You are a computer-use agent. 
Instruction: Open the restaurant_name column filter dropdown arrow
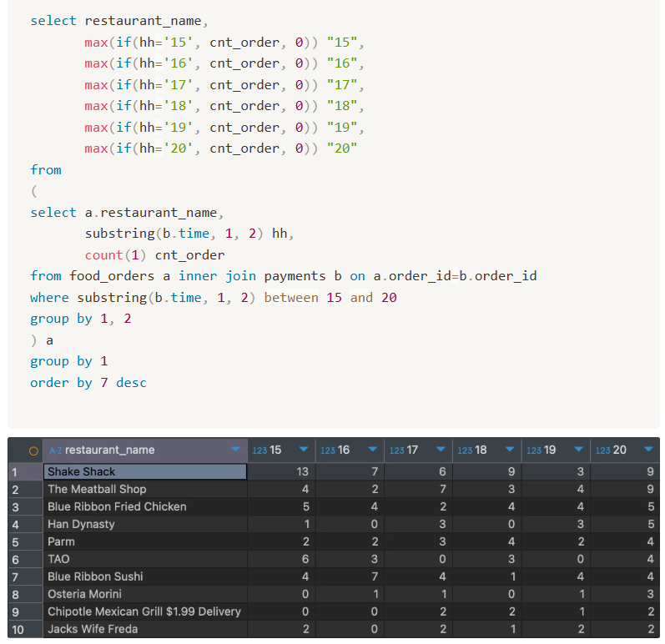click(x=235, y=450)
